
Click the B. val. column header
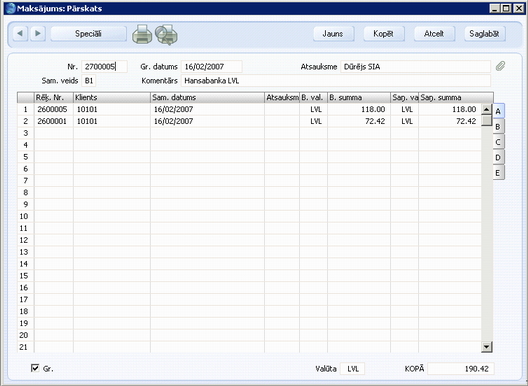click(314, 98)
